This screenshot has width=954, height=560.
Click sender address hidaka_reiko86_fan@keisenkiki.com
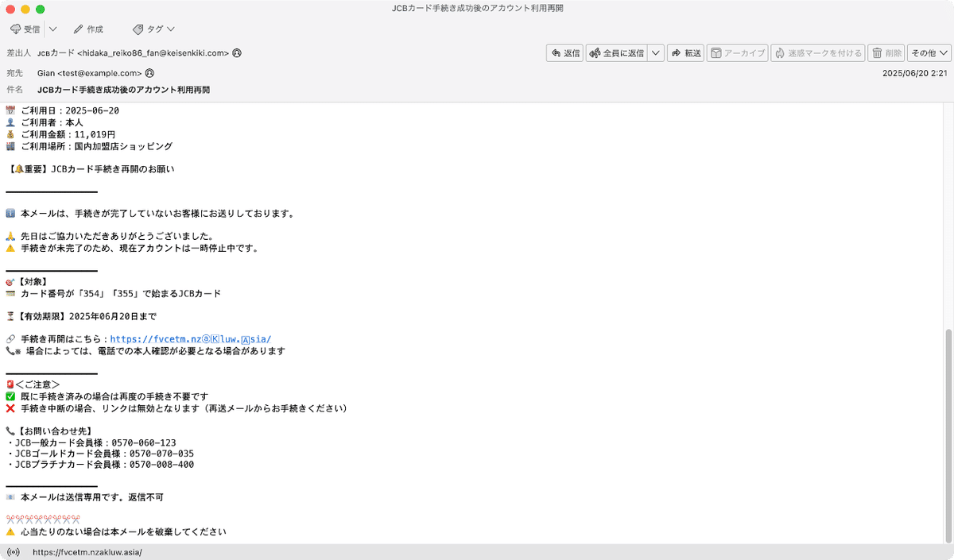[153, 53]
